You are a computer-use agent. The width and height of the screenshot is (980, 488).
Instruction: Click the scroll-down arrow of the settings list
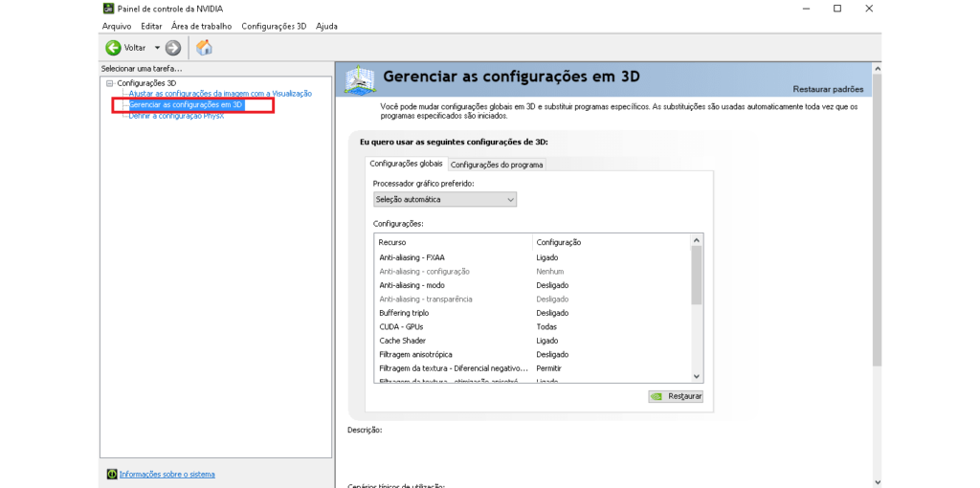[x=696, y=377]
